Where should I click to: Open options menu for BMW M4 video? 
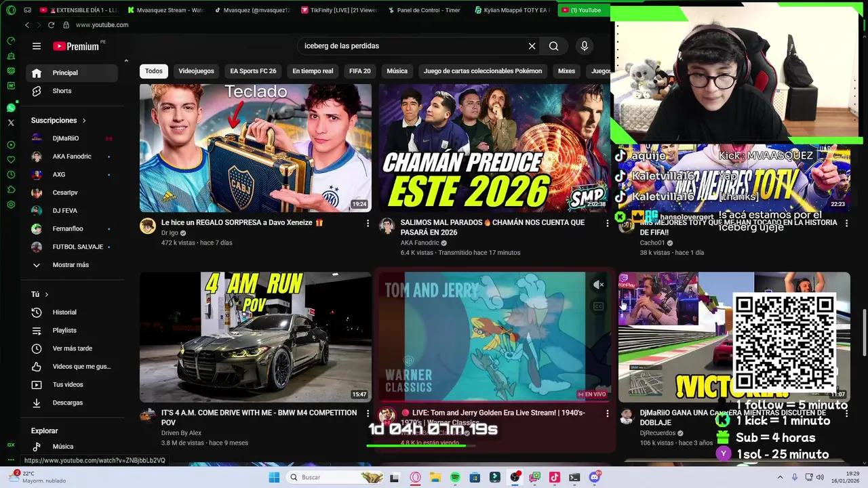(368, 413)
